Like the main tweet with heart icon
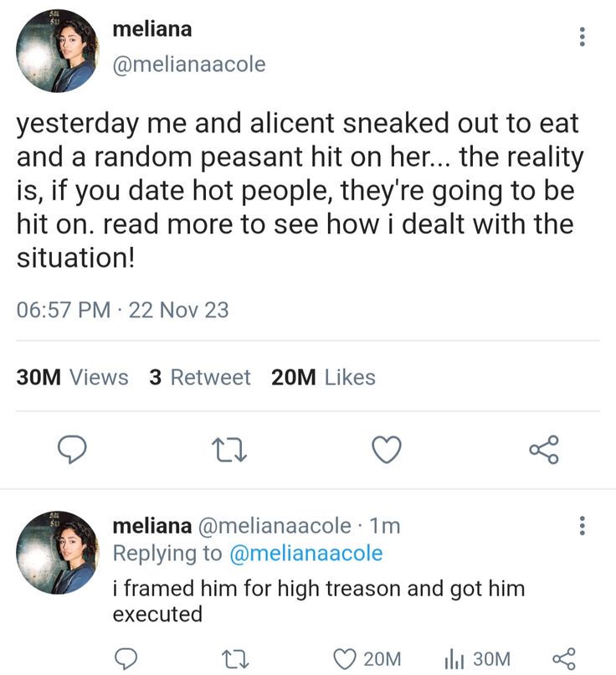The height and width of the screenshot is (675, 616). (386, 451)
